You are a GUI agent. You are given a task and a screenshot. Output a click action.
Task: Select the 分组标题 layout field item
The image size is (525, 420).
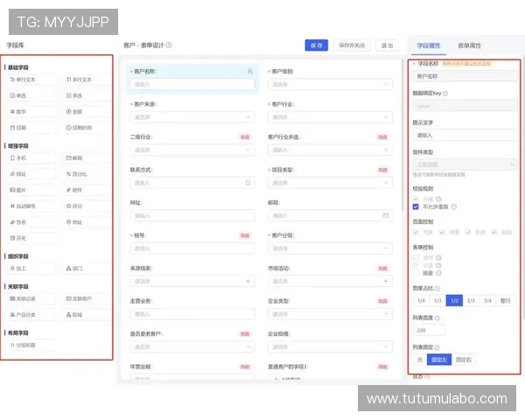(x=31, y=345)
